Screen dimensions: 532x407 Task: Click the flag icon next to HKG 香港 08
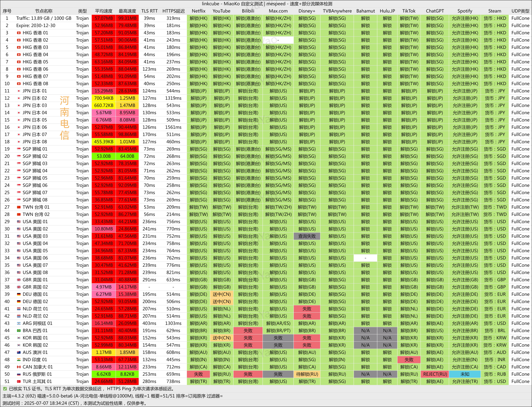[x=19, y=84]
